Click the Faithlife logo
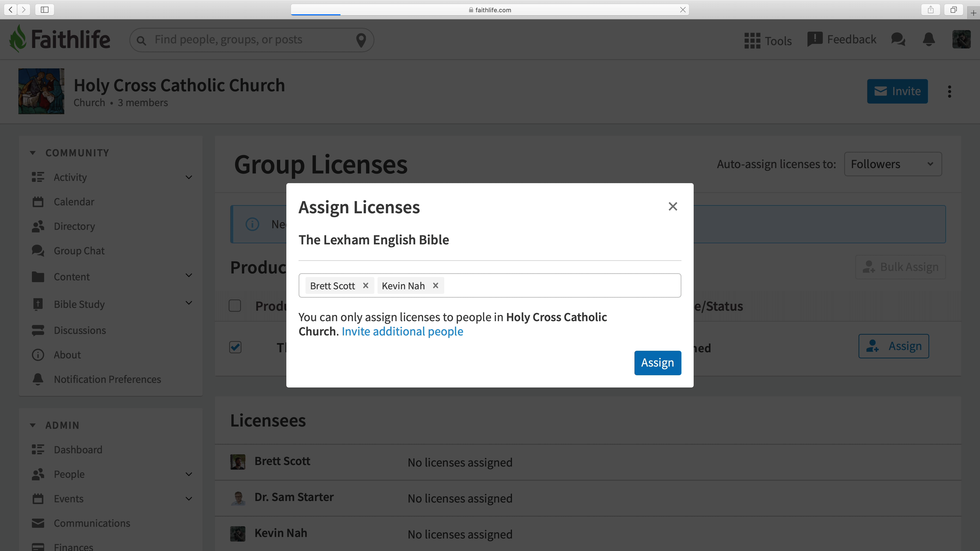 pos(60,39)
